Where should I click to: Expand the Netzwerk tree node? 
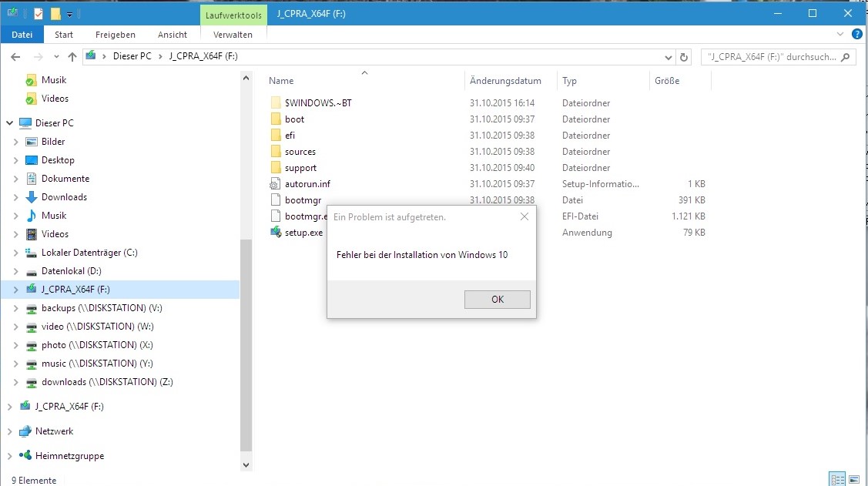pos(9,431)
